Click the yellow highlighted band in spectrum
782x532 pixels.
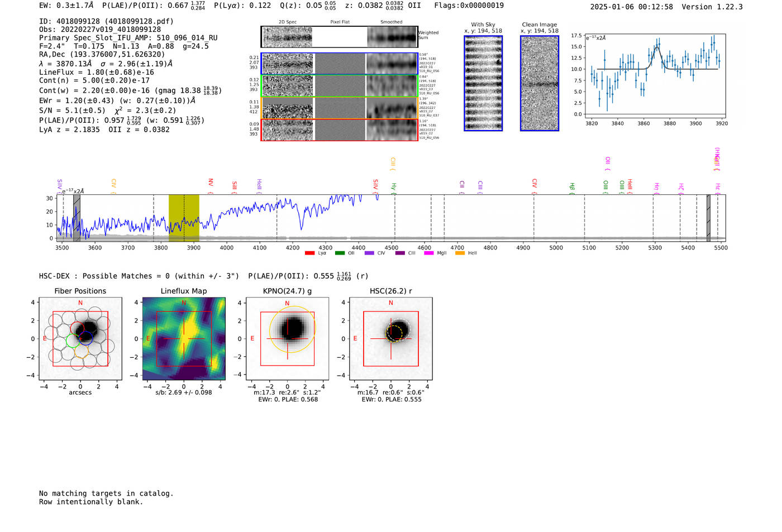pos(184,218)
